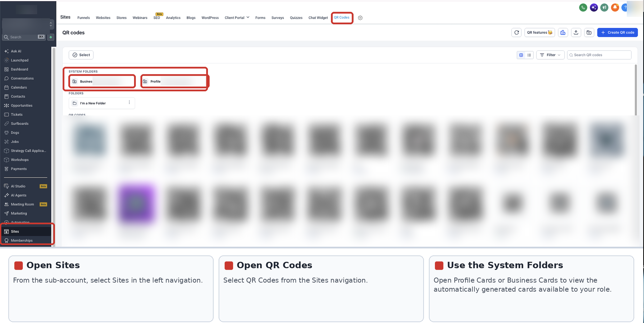Click the upload/export icon button

coord(576,32)
